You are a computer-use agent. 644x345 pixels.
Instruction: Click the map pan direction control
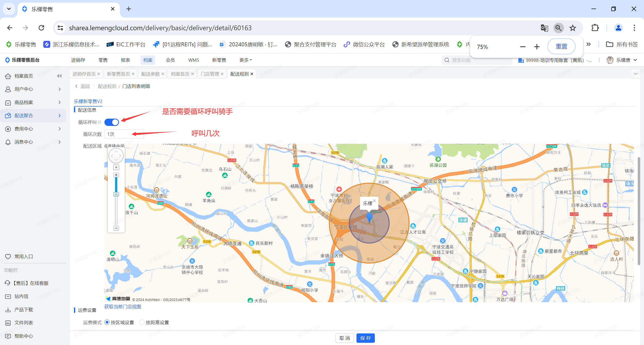pos(116,156)
